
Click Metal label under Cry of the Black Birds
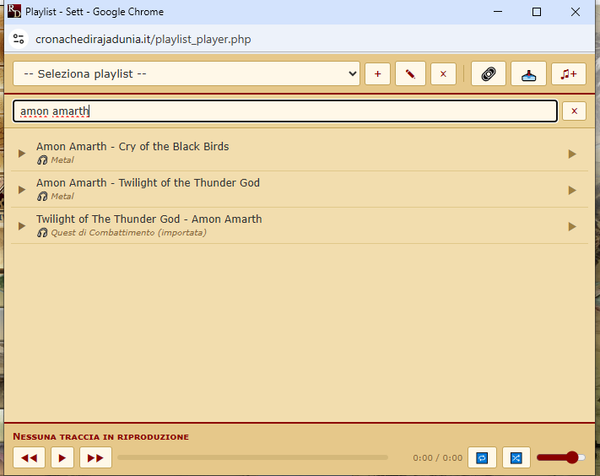(62, 160)
